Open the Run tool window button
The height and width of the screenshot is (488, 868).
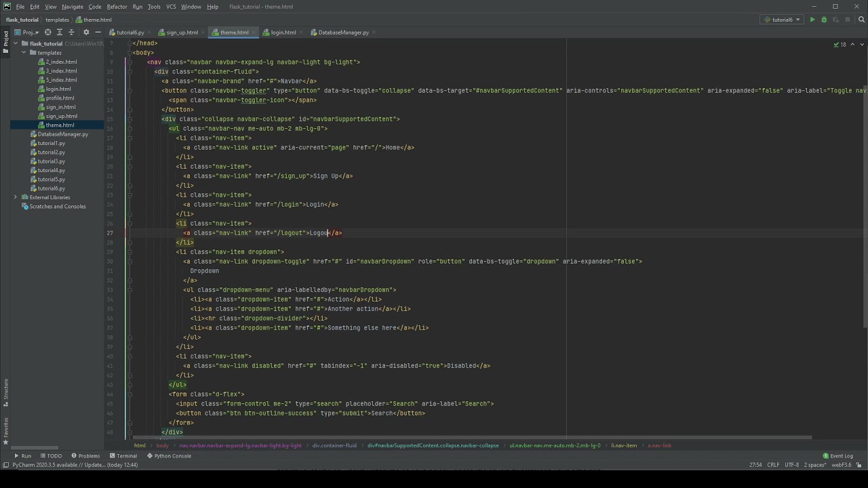pos(22,456)
